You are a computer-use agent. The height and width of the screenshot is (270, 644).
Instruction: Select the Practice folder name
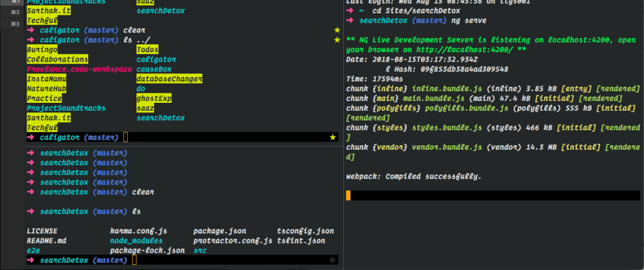(x=44, y=98)
